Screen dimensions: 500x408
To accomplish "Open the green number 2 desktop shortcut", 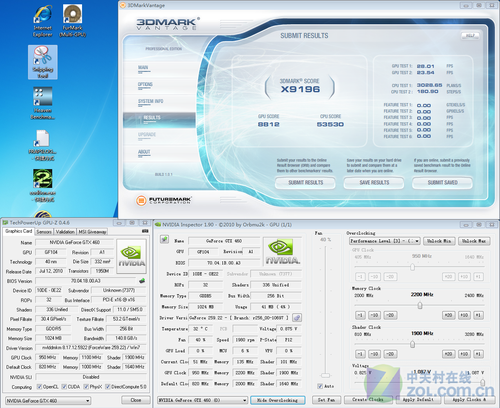I will [42, 186].
